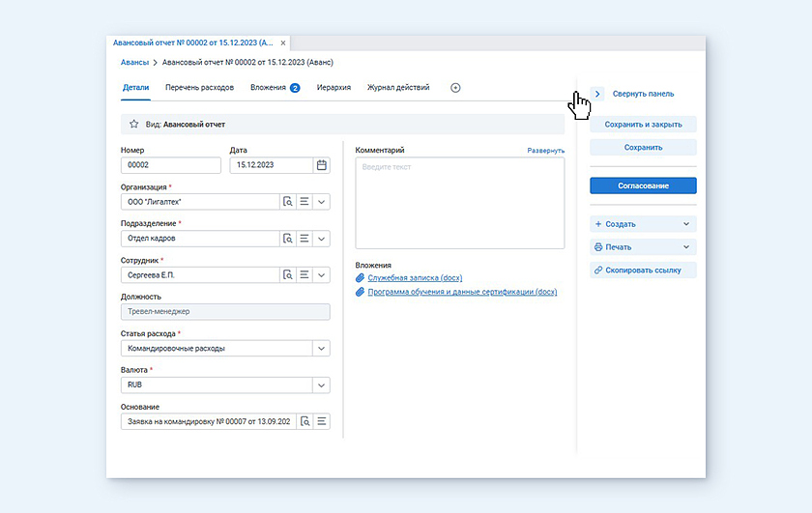The width and height of the screenshot is (812, 513).
Task: Click Скопировать ссылку button
Action: coord(643,271)
